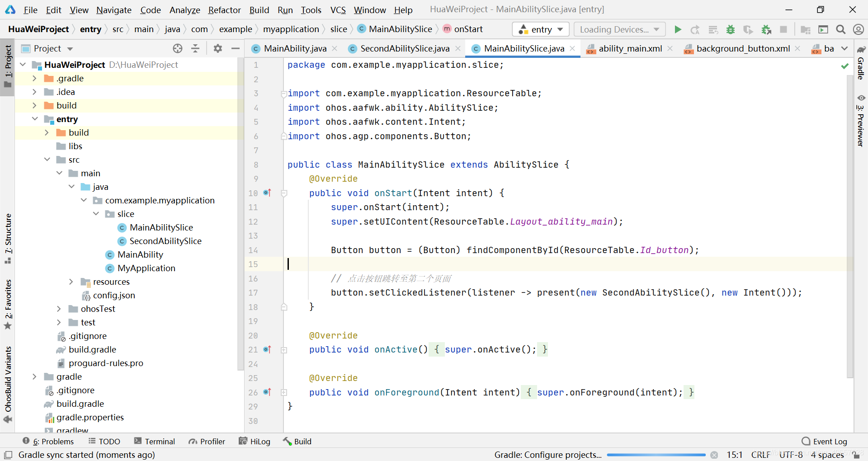Expand the resources folder

(71, 282)
